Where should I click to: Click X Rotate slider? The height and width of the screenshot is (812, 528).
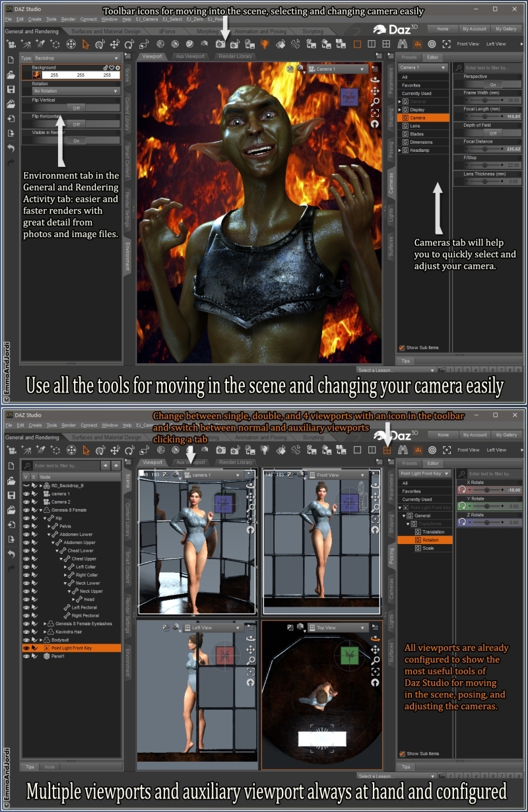[x=488, y=490]
